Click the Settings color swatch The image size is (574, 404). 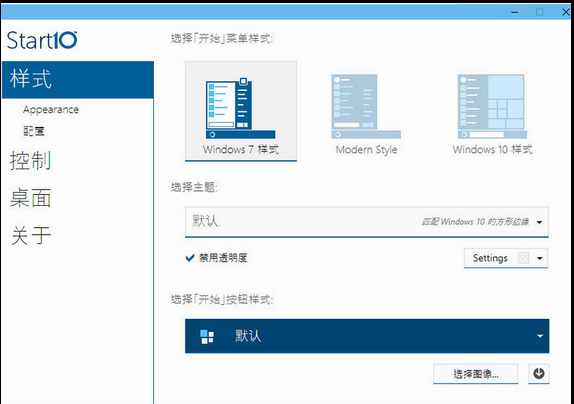click(x=523, y=258)
